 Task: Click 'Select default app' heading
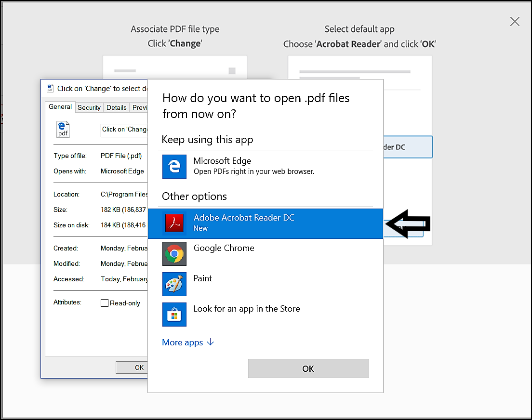359,29
